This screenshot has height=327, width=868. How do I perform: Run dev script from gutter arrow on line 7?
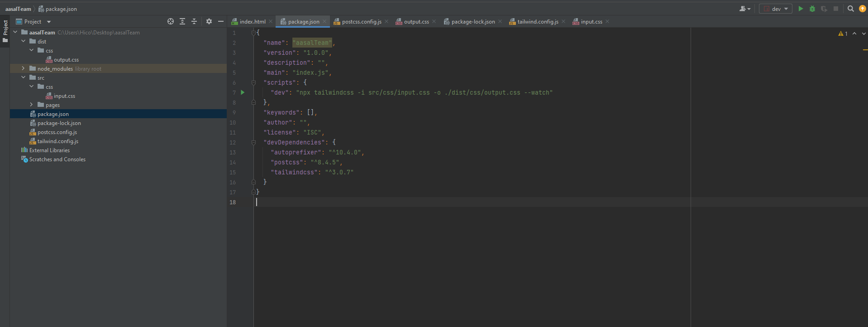tap(243, 92)
